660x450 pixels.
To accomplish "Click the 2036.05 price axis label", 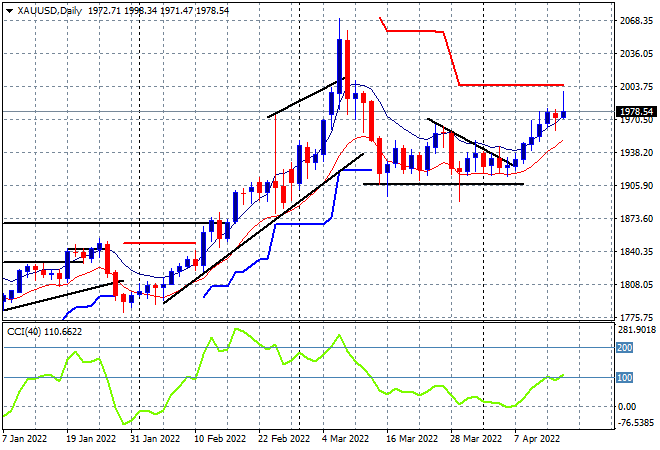I will [636, 53].
